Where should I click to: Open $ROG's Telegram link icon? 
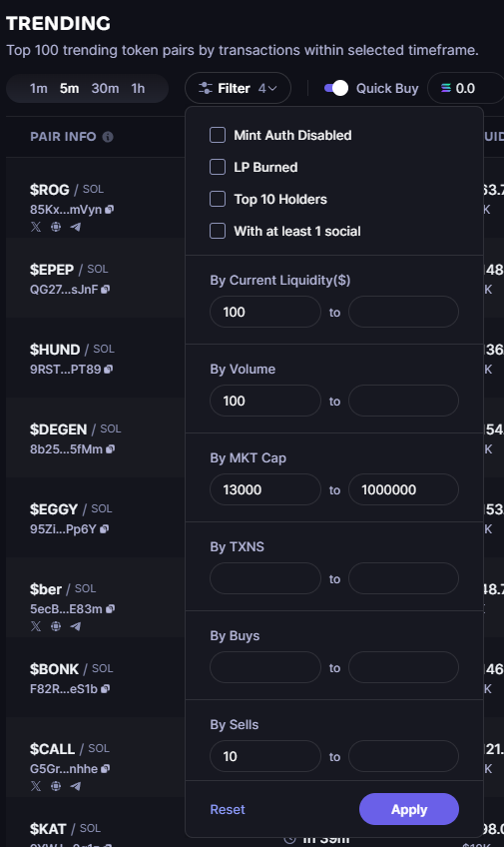point(76,227)
